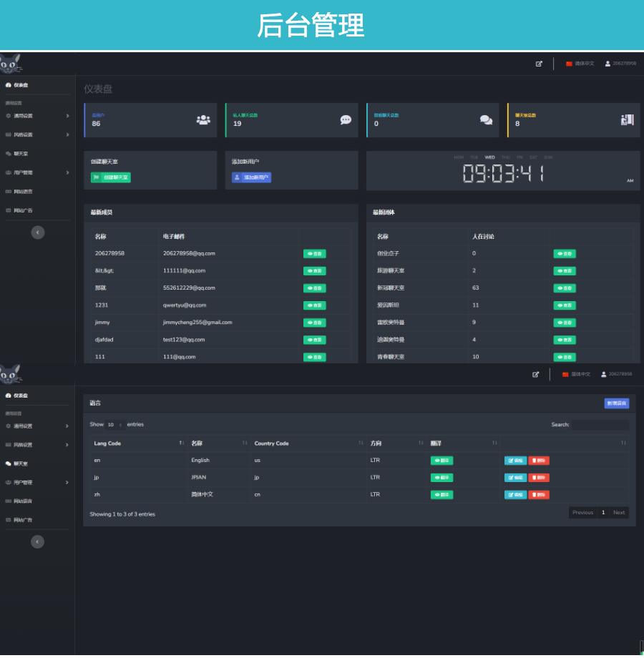This screenshot has height=658, width=644.
Task: Delete the 简体中文 zh language entry
Action: pyautogui.click(x=539, y=495)
